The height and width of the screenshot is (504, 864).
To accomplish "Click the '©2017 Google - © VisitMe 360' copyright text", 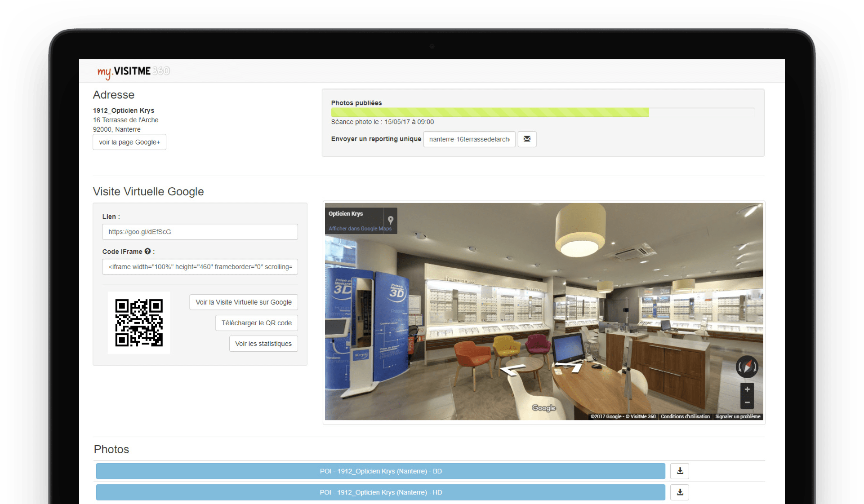I will pos(623,416).
